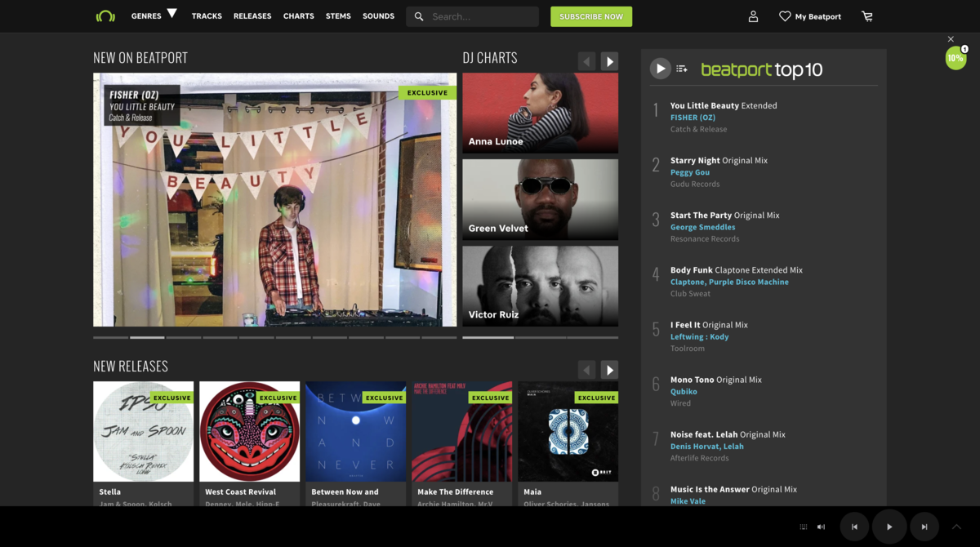Open Make The Difference release cover
Image resolution: width=980 pixels, height=547 pixels.
point(461,432)
